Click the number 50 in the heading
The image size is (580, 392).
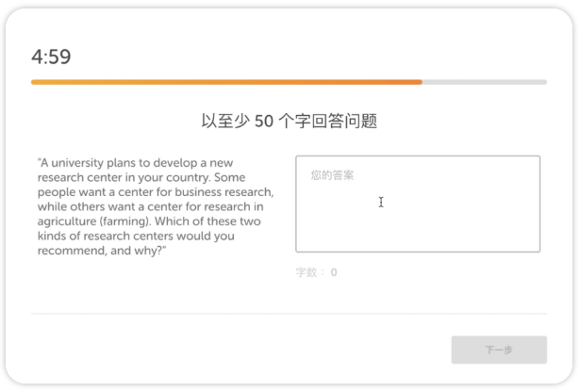point(264,122)
